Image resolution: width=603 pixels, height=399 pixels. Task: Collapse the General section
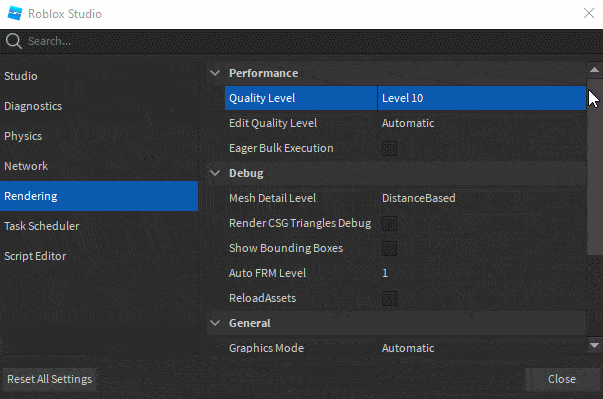coord(215,323)
